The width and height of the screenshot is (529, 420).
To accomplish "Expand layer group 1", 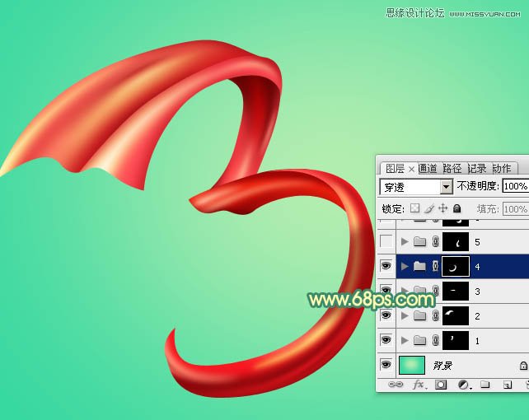I will coord(404,340).
